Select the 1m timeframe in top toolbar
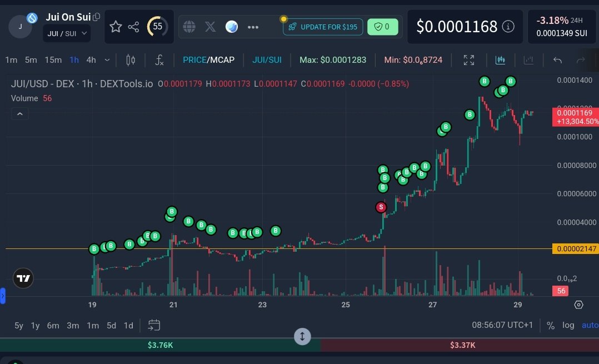 click(x=11, y=60)
